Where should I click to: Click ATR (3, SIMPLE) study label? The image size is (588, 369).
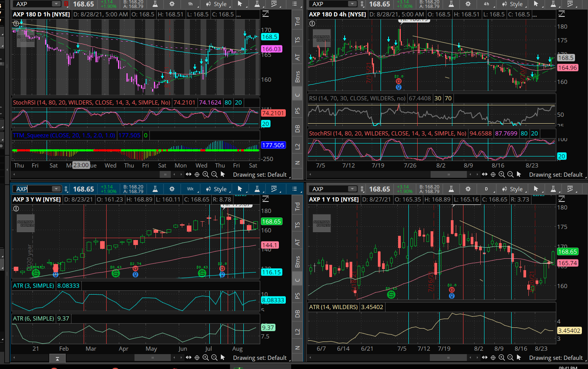[x=34, y=285]
